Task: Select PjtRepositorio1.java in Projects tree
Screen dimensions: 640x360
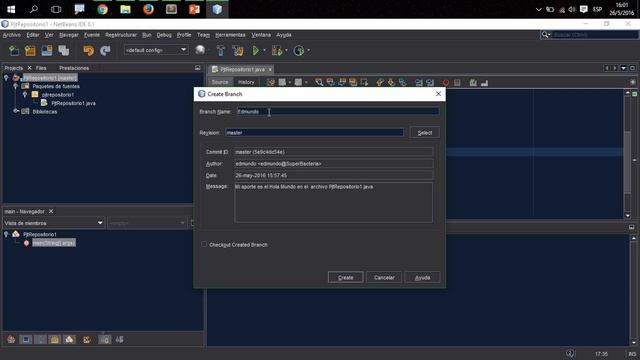Action: 73,103
